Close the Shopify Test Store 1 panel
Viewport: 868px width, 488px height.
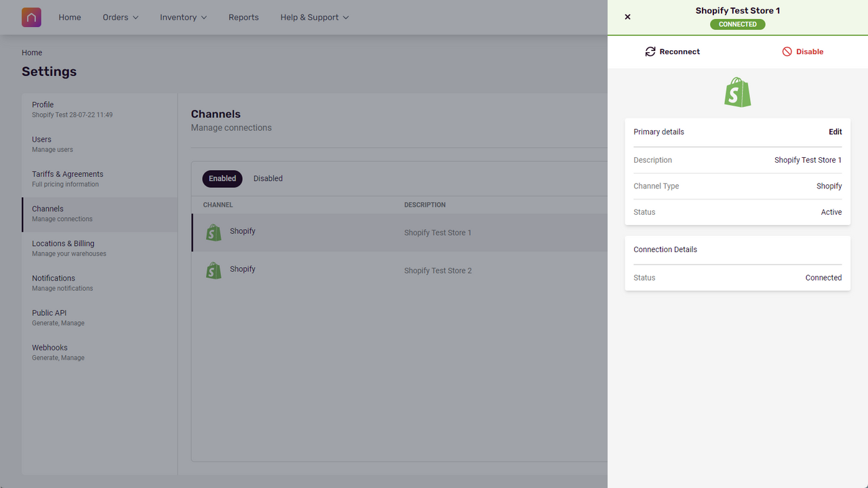point(627,17)
